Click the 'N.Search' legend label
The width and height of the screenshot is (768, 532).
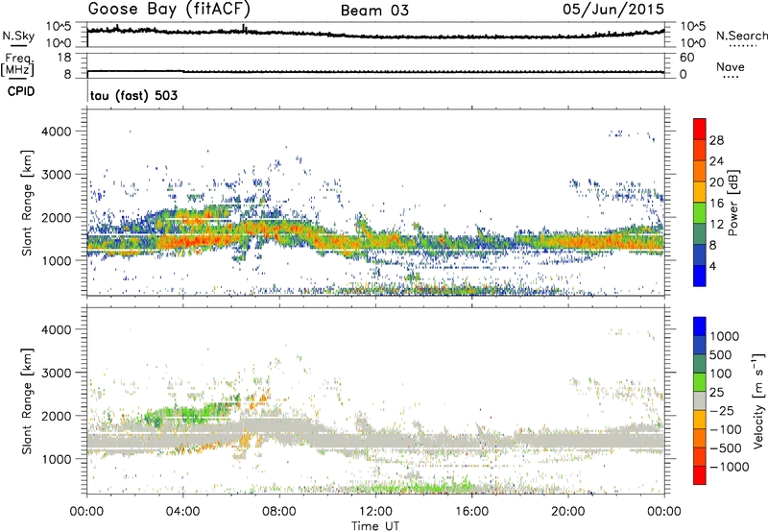tap(741, 36)
